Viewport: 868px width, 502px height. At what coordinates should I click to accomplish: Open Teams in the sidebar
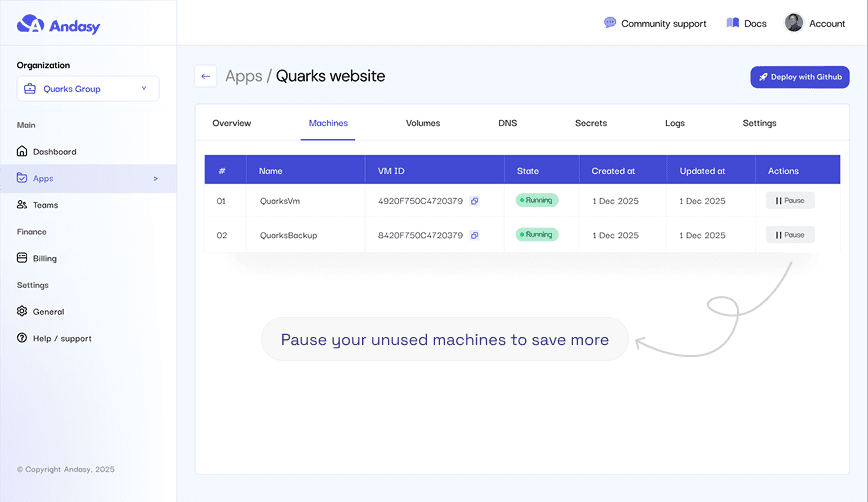click(45, 205)
